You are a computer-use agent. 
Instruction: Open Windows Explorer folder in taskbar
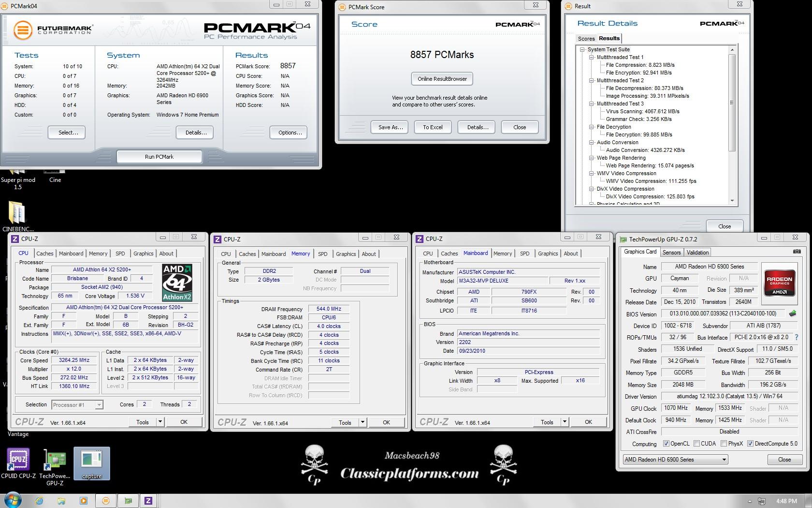coord(61,501)
